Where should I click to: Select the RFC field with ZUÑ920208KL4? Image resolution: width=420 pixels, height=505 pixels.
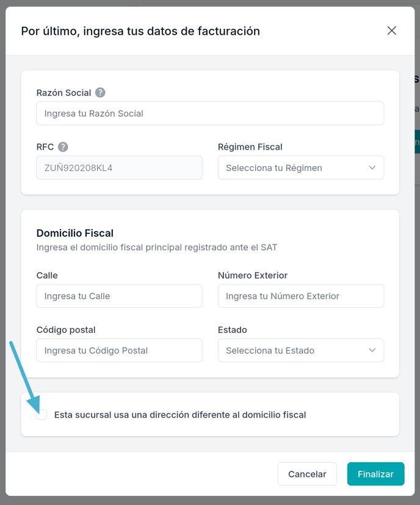[x=119, y=167]
